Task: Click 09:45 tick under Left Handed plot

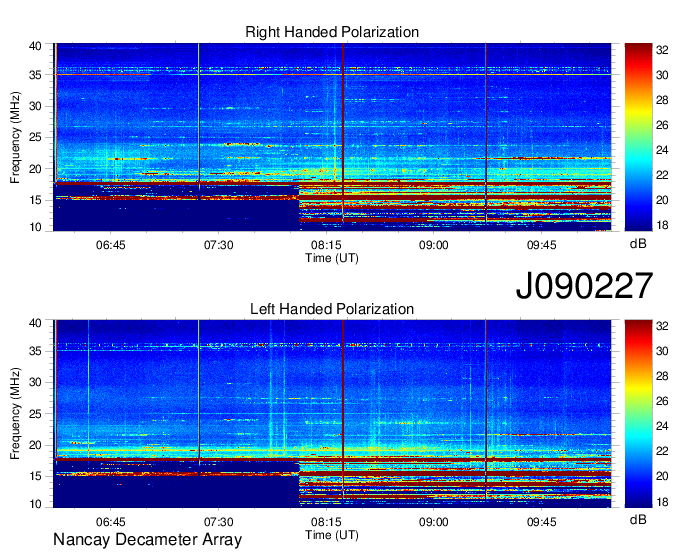Action: point(541,522)
